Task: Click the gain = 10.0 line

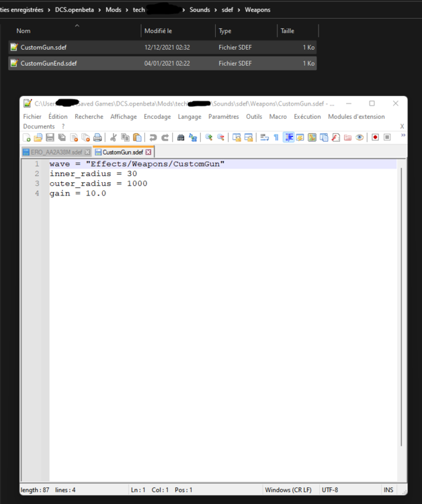Action: pyautogui.click(x=78, y=194)
